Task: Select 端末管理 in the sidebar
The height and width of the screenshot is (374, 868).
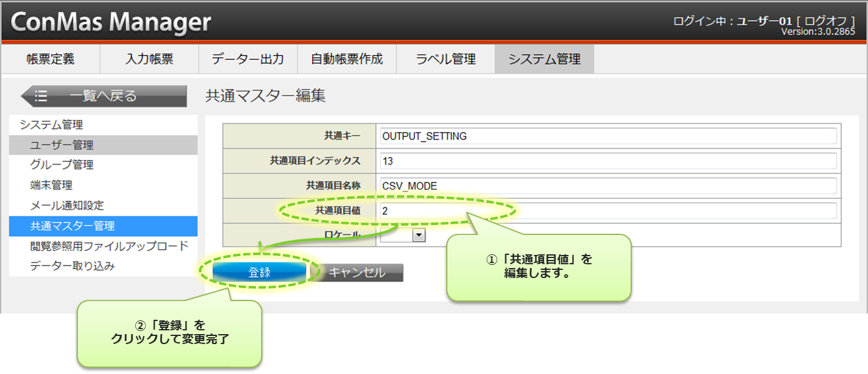Action: (x=51, y=185)
